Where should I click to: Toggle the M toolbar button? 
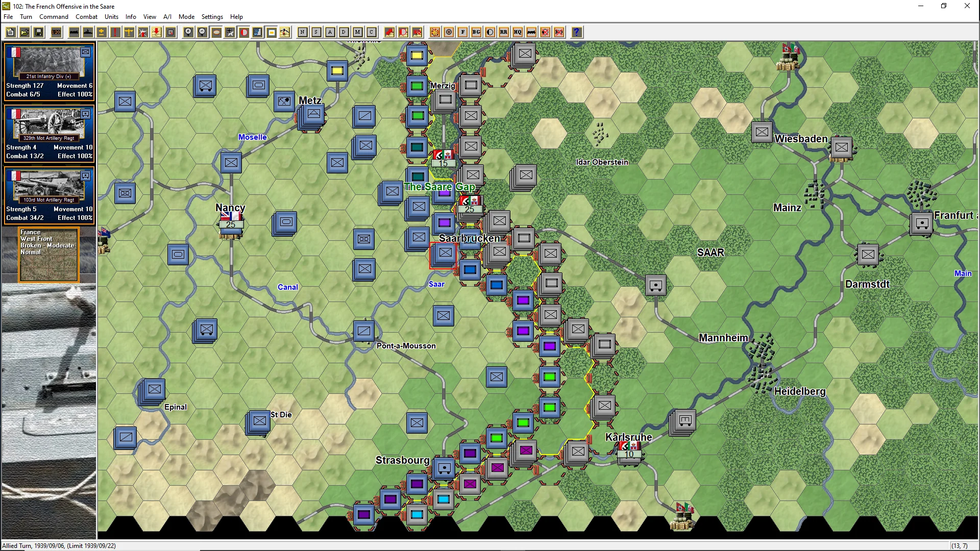[358, 32]
